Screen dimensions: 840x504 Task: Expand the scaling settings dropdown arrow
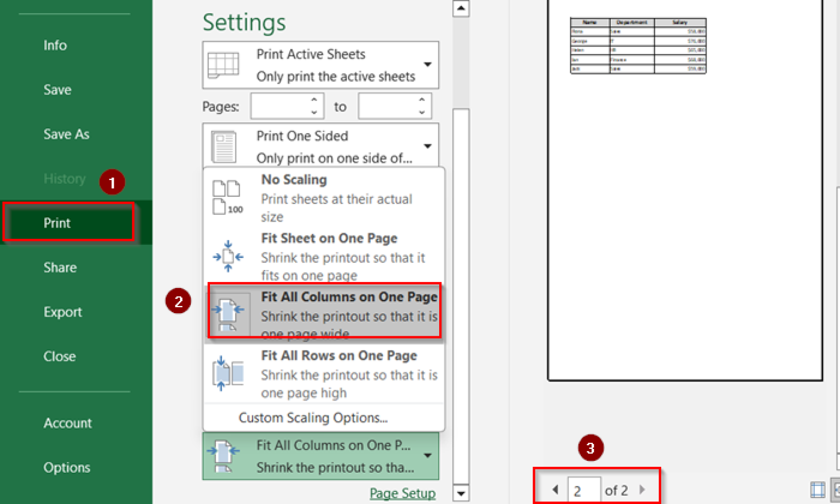(x=428, y=455)
